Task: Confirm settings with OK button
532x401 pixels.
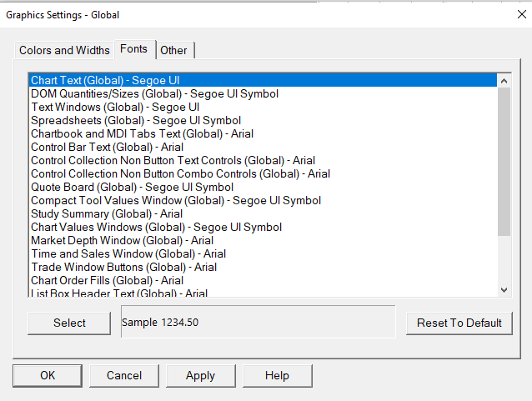Action: tap(48, 375)
